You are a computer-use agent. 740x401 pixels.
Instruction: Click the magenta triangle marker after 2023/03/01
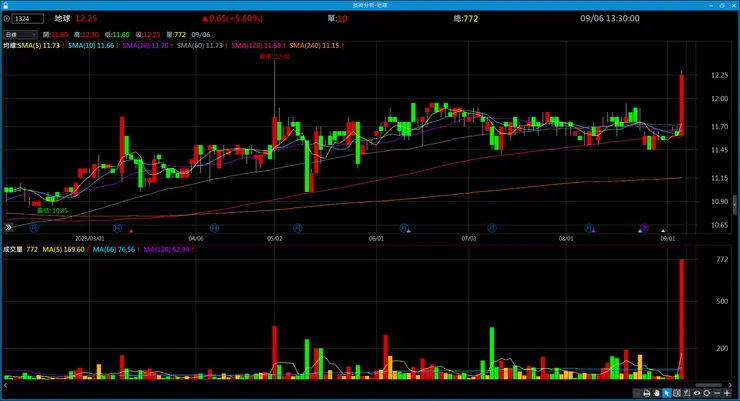coord(131,231)
